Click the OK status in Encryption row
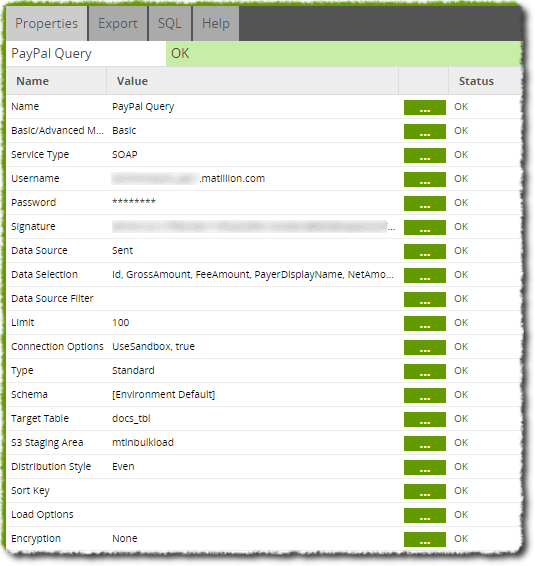The width and height of the screenshot is (535, 566). click(461, 539)
